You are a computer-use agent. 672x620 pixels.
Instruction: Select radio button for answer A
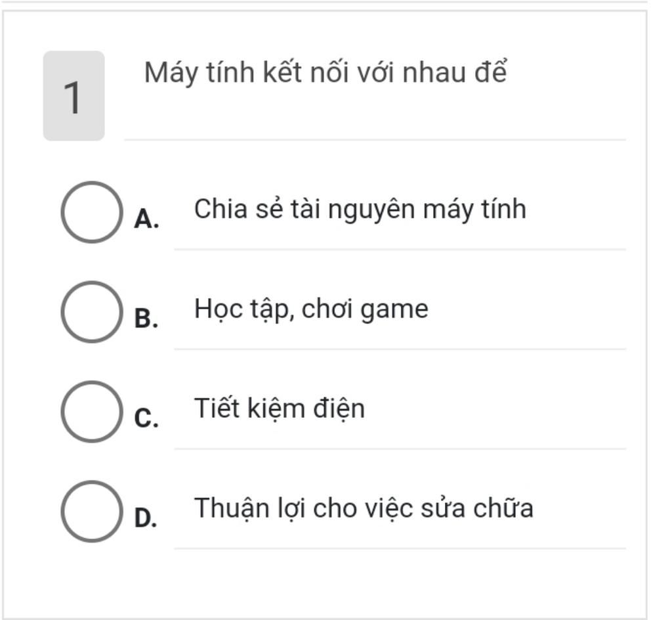click(x=92, y=212)
